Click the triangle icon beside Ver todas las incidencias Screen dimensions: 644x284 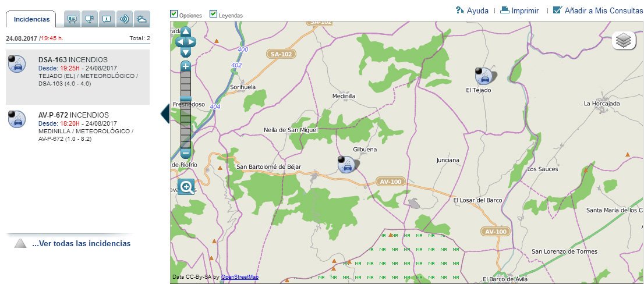(x=20, y=243)
